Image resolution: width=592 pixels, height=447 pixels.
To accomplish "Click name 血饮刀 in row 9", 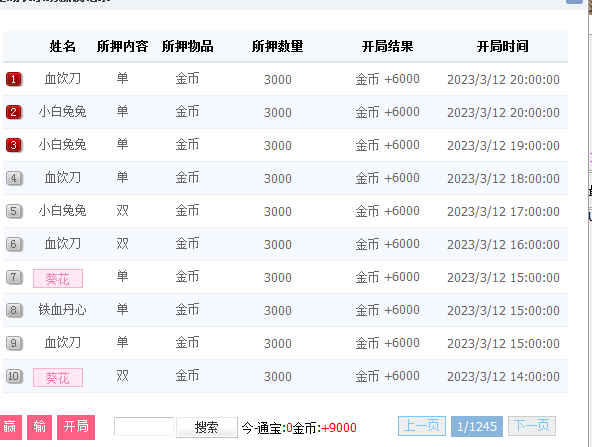I will coord(63,343).
